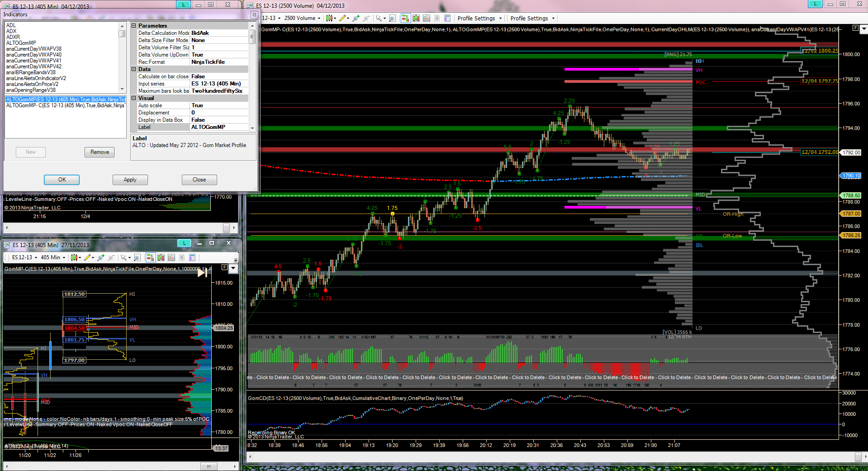Open Indicators from the 27/11/2013 chart toolbar
This screenshot has height=471, width=868.
click(x=171, y=257)
